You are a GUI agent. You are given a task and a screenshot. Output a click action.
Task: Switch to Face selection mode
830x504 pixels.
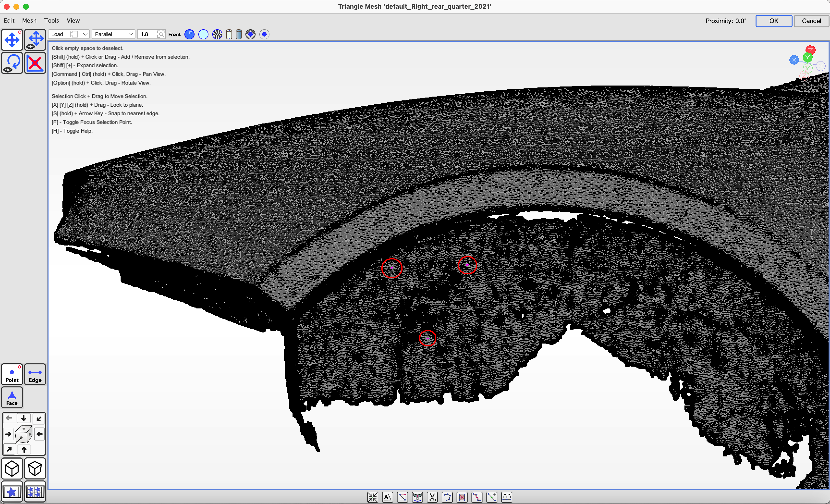pyautogui.click(x=12, y=398)
